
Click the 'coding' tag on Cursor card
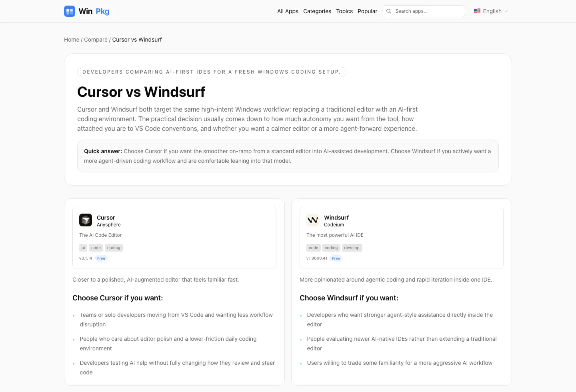coord(114,248)
